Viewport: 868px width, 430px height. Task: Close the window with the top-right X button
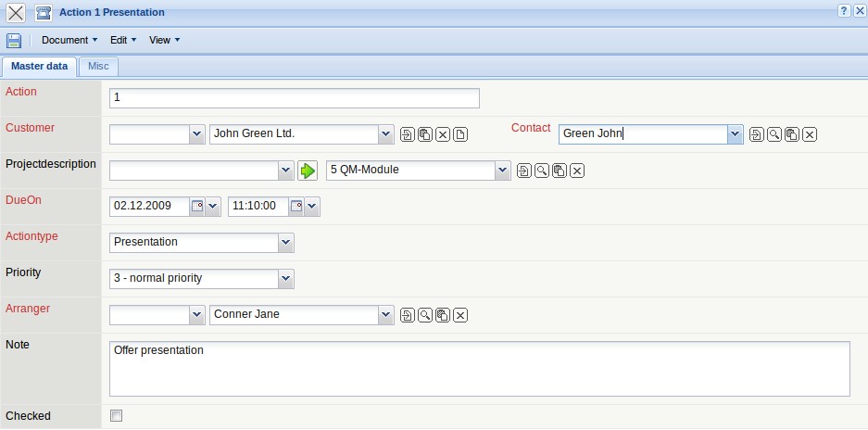coord(859,10)
